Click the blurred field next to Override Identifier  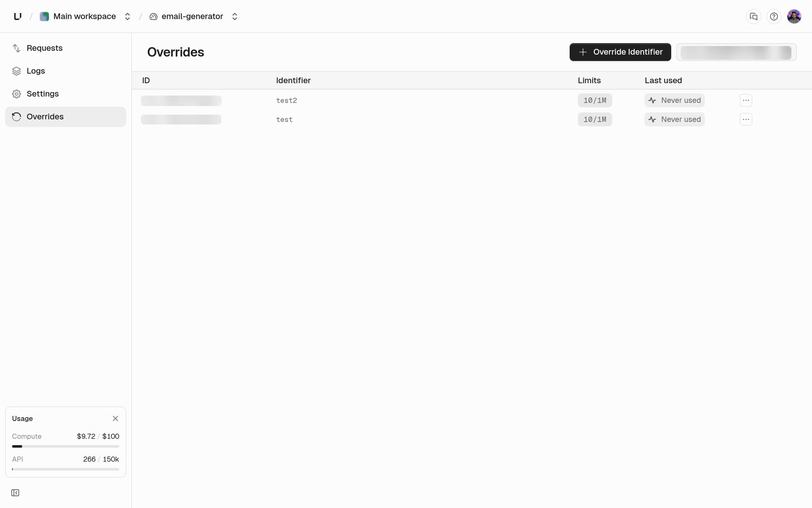[736, 52]
